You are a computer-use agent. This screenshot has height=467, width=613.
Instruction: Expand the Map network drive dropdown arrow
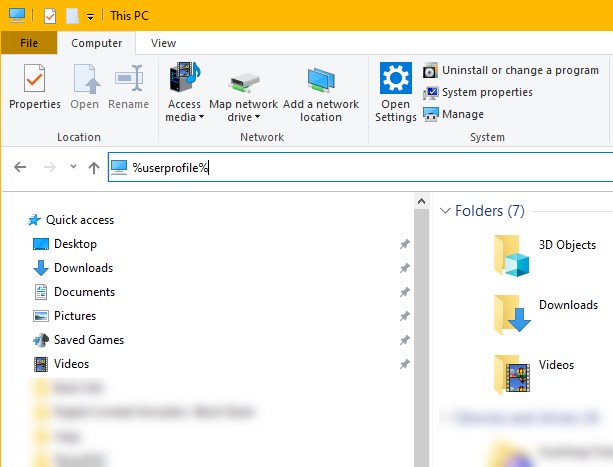click(x=257, y=117)
